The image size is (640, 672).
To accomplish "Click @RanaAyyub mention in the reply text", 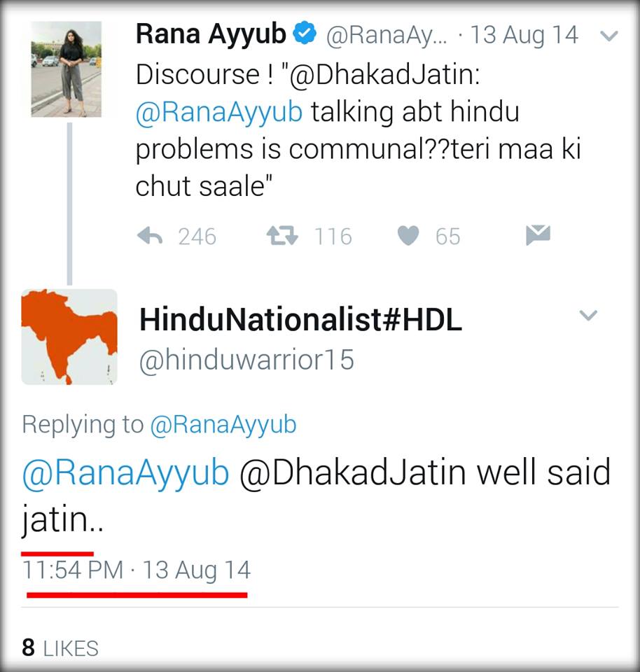I will pos(125,473).
